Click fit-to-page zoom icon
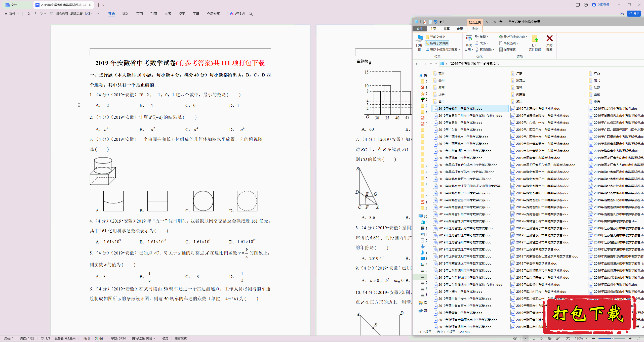The height and width of the screenshot is (342, 644). click(x=568, y=338)
